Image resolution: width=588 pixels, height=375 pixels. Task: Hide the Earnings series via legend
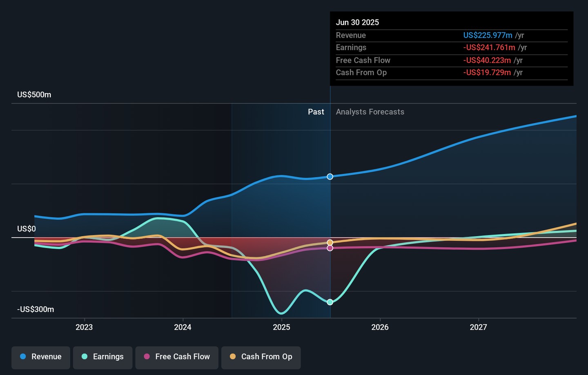(102, 357)
